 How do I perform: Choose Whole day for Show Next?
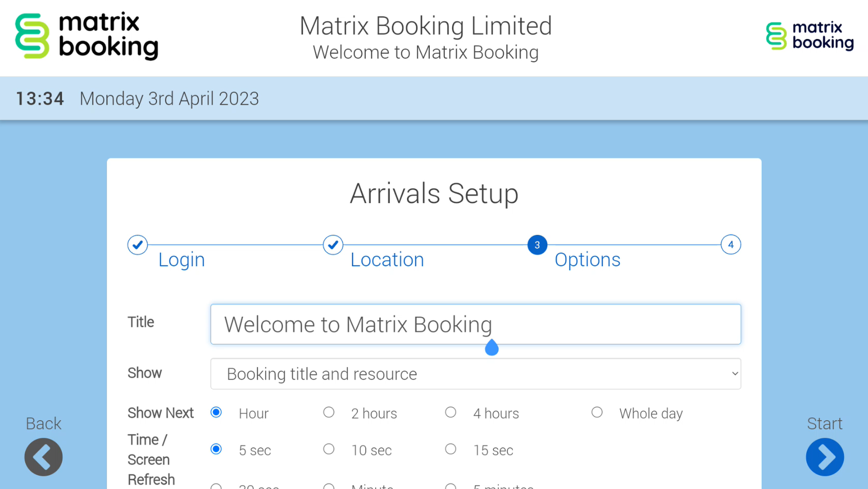(x=597, y=413)
